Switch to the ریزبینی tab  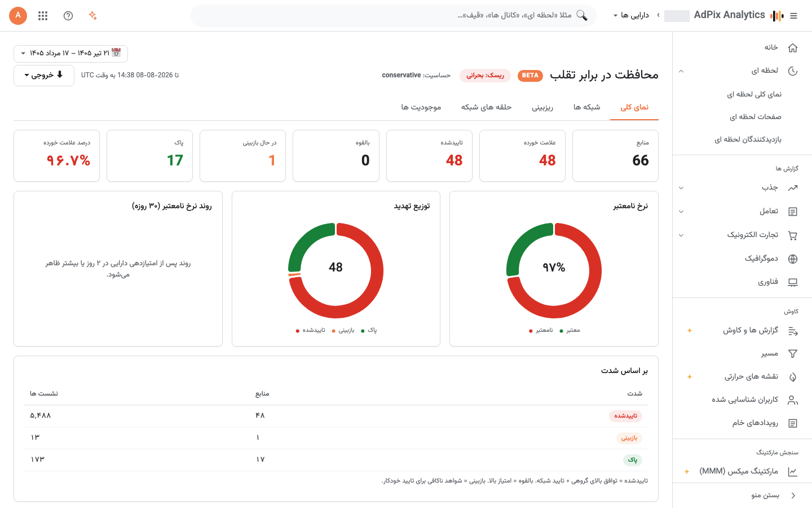coord(542,107)
